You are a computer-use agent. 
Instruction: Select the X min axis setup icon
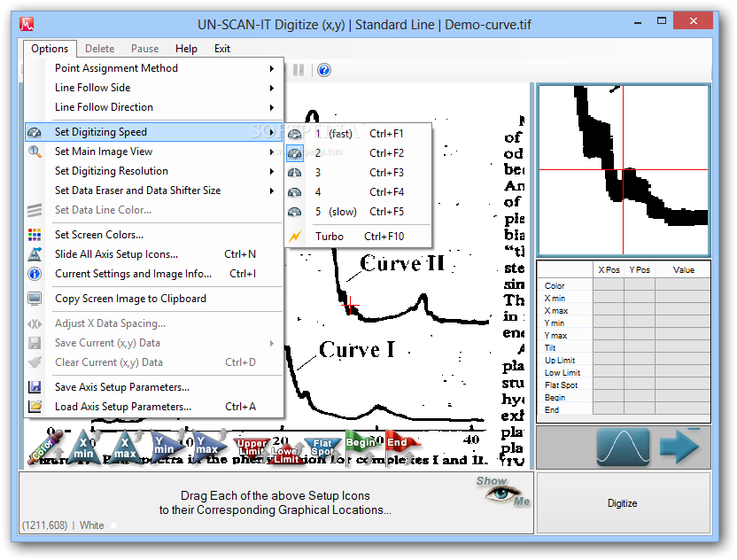83,448
